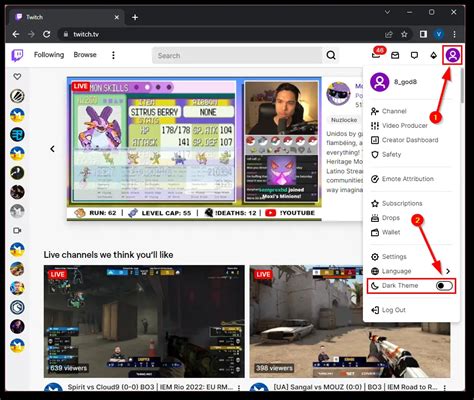Screen dimensions: 474x400
Task: Open notifications inbox with red badge
Action: click(x=376, y=55)
